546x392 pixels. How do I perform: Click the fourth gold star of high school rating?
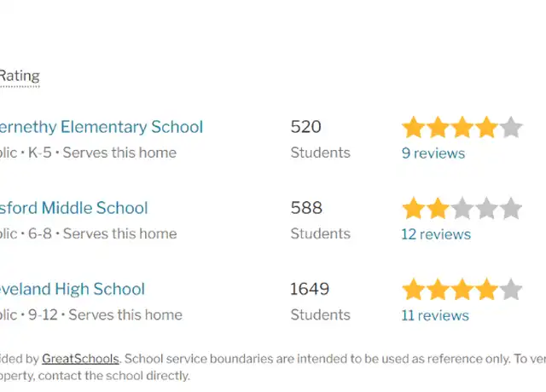coord(486,290)
